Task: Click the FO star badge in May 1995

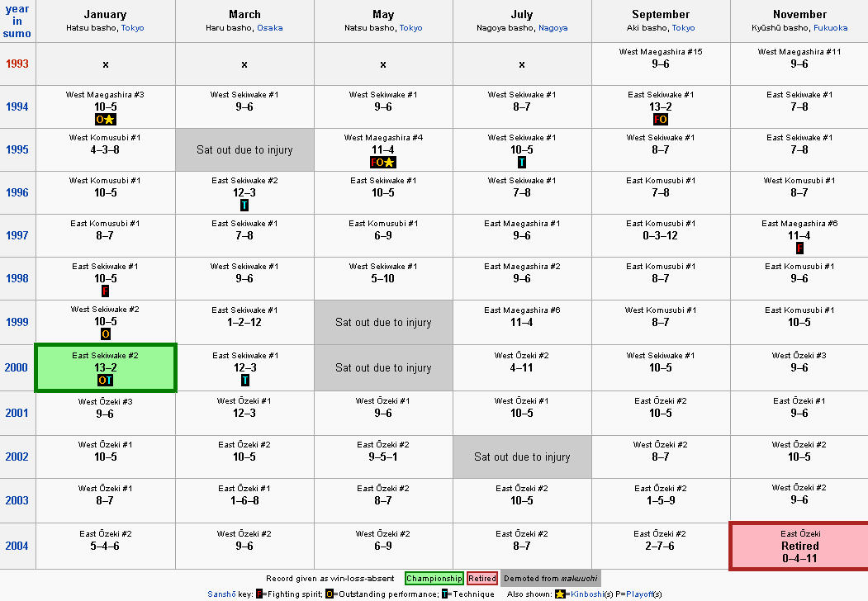Action: pyautogui.click(x=383, y=162)
